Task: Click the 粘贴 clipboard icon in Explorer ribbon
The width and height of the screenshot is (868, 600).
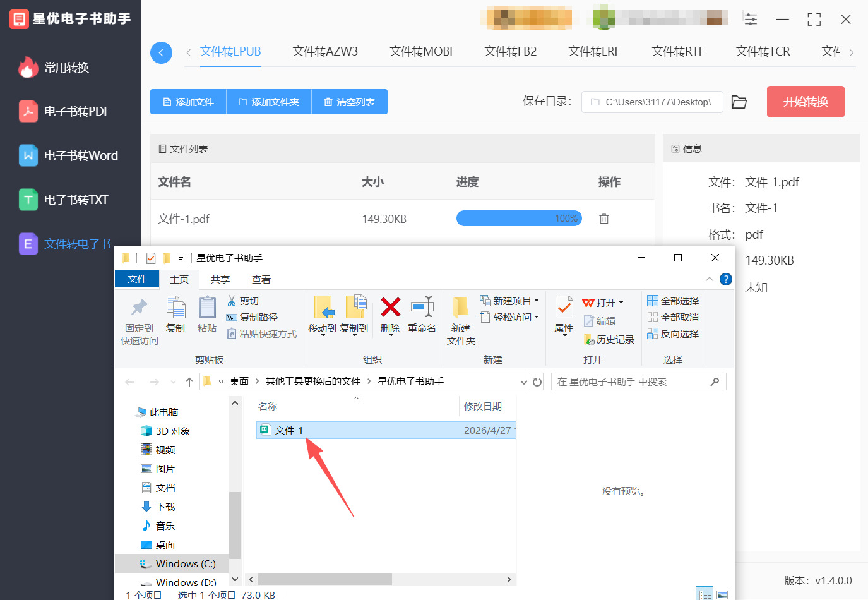Action: 207,308
